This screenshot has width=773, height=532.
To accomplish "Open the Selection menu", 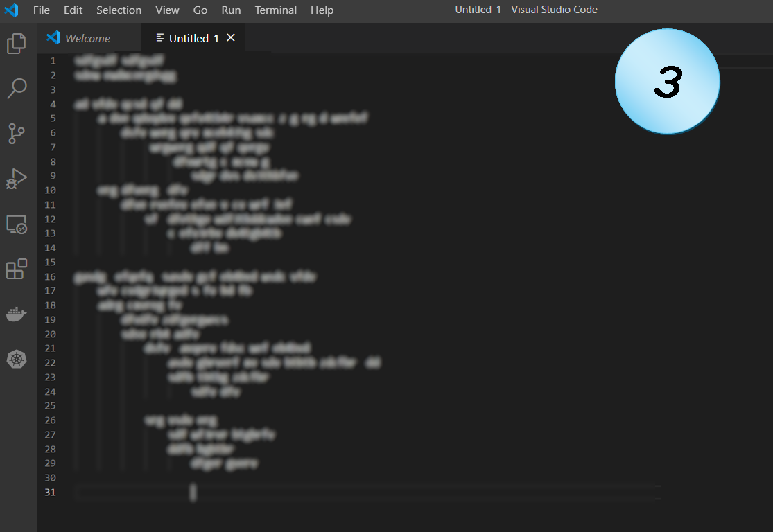I will coord(119,10).
